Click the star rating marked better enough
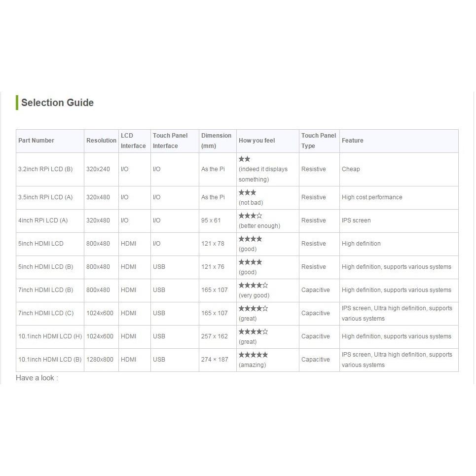The image size is (476, 476). tap(251, 216)
